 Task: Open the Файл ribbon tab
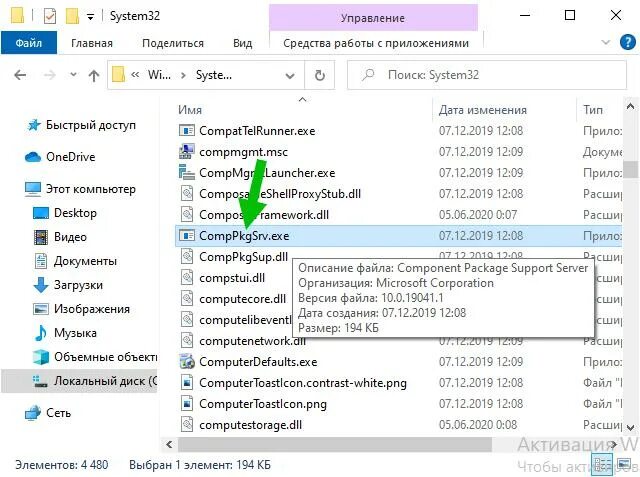29,43
